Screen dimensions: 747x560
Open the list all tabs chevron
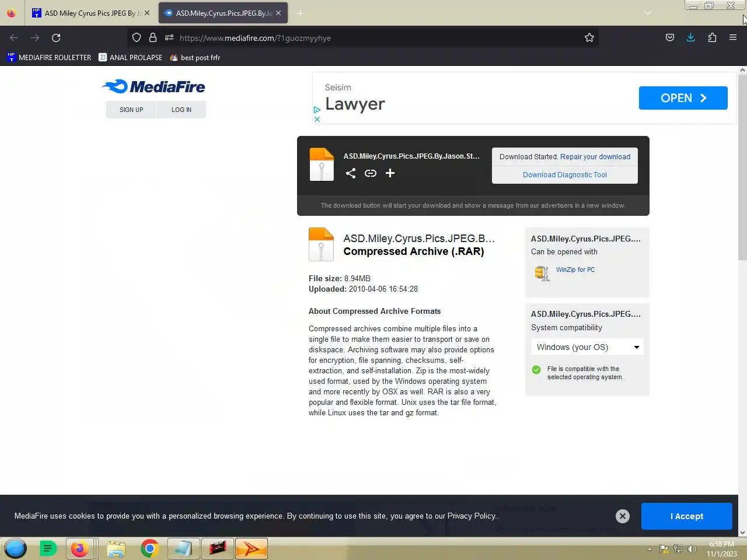(648, 13)
